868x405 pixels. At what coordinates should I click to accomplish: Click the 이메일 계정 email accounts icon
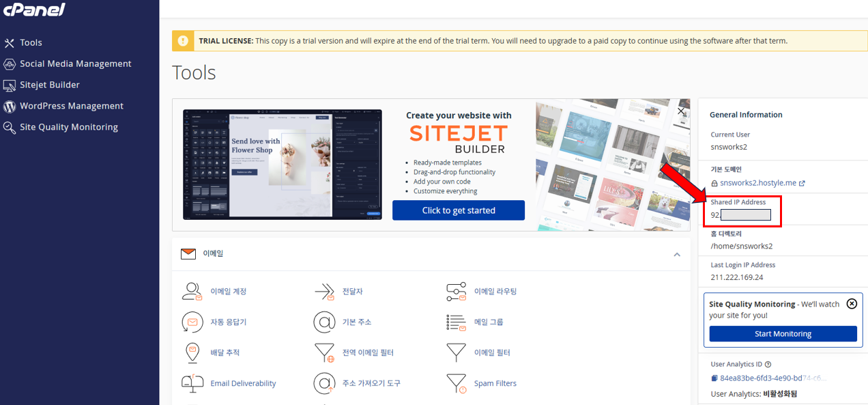tap(192, 292)
